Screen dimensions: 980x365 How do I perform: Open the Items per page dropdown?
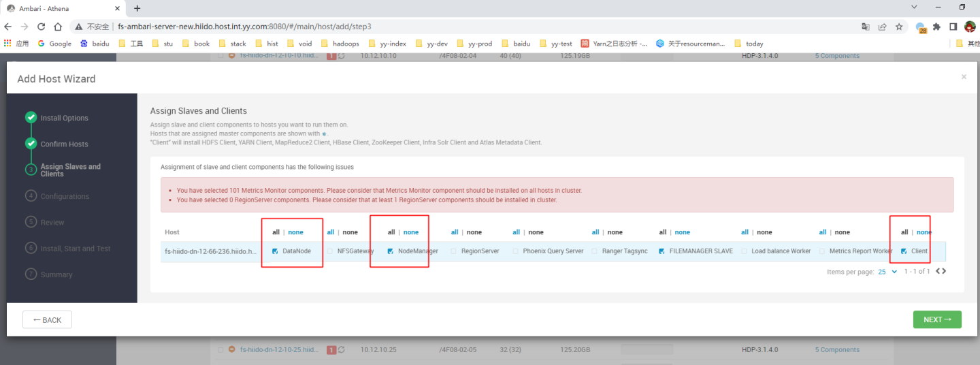click(x=887, y=272)
